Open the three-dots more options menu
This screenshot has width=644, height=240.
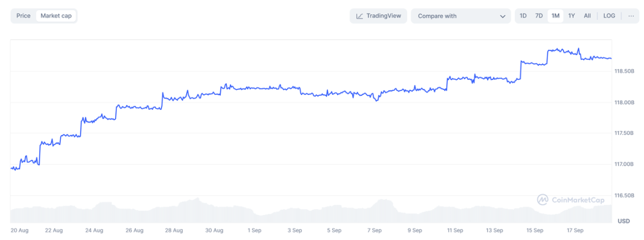coord(631,16)
